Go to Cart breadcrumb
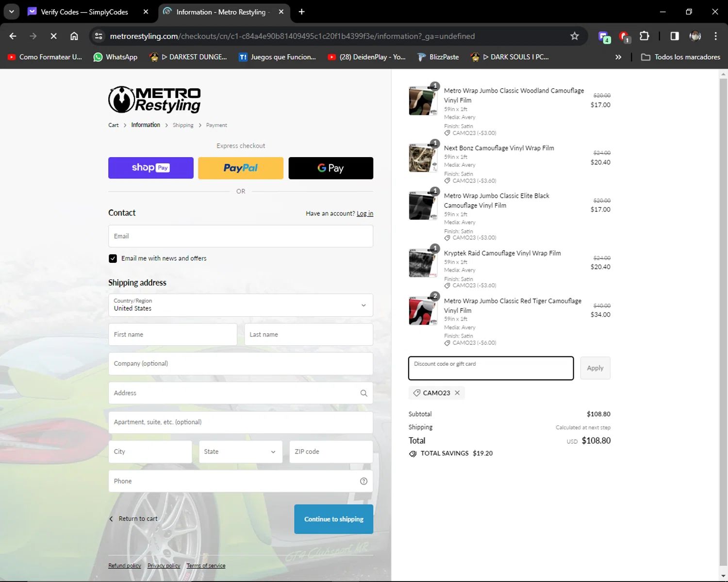728x582 pixels. (113, 125)
